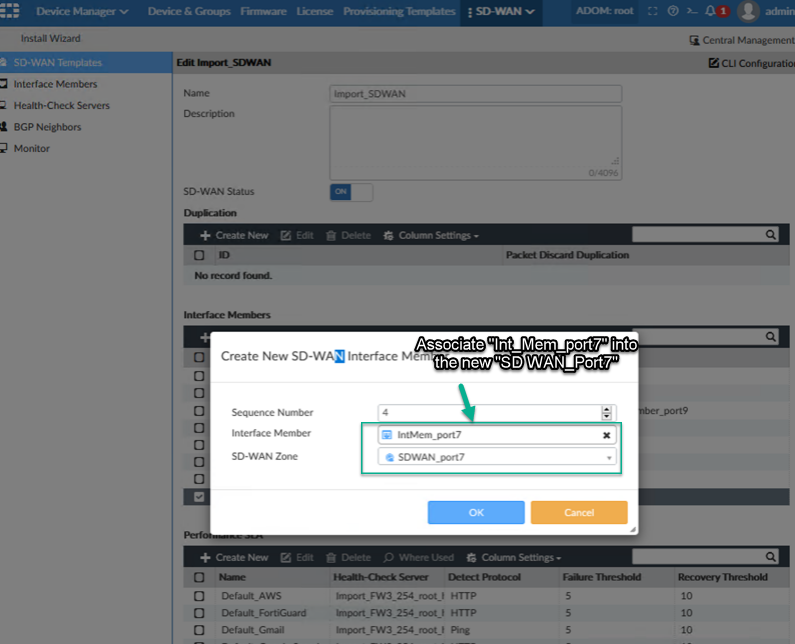Viewport: 795px width, 644px height.
Task: Click the CLI Configurations edit icon
Action: [713, 63]
